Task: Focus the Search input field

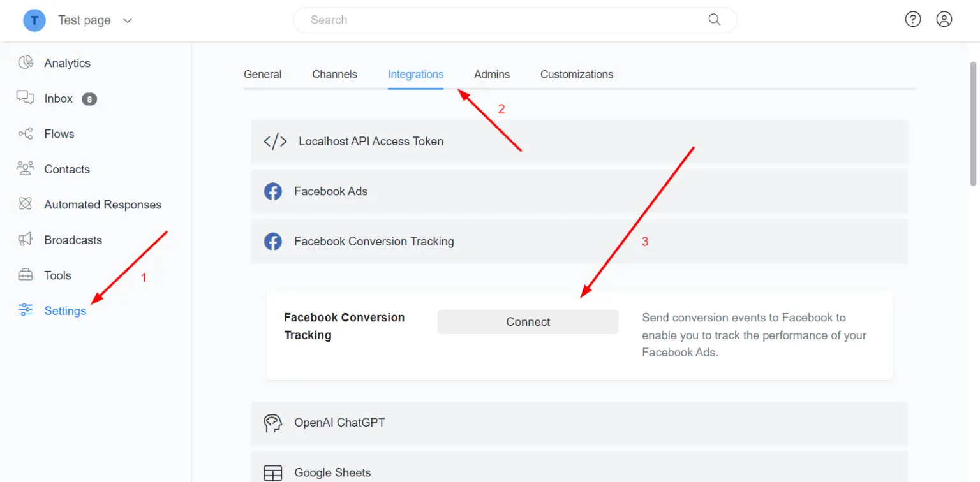Action: [x=504, y=20]
